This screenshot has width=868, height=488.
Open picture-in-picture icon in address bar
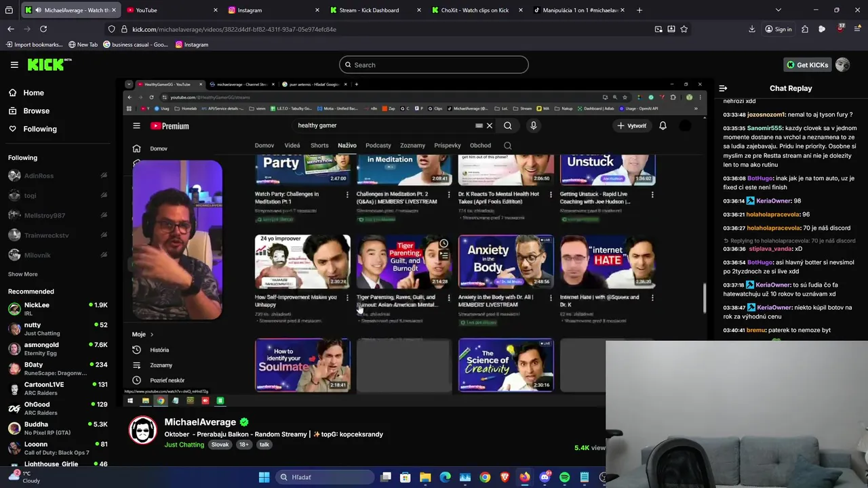pyautogui.click(x=658, y=29)
